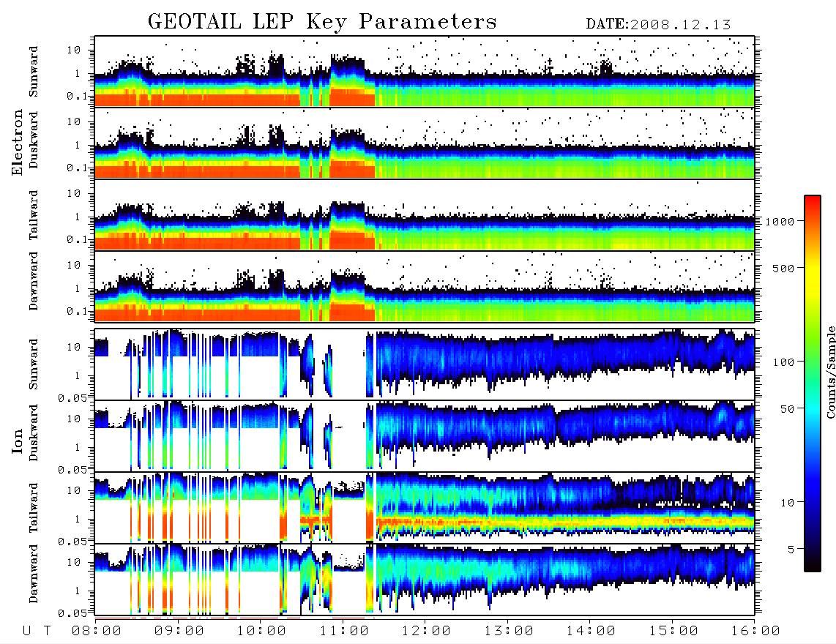
Task: Select the Ion Sunward axis label
Action: [34, 364]
